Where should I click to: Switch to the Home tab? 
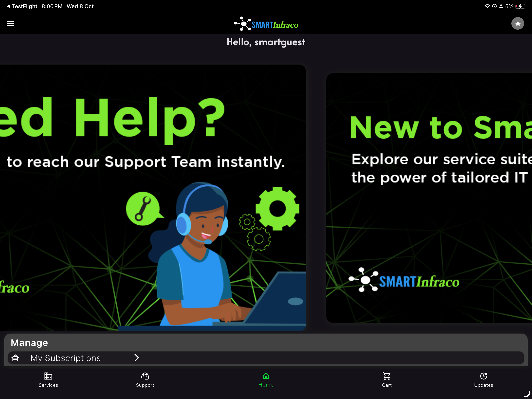pos(266,380)
